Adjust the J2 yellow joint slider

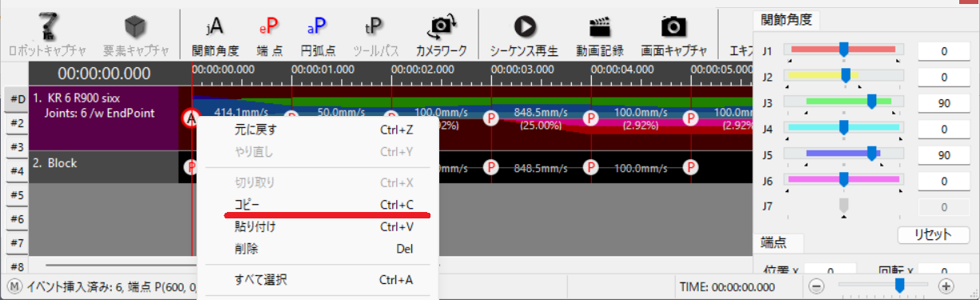click(x=846, y=76)
